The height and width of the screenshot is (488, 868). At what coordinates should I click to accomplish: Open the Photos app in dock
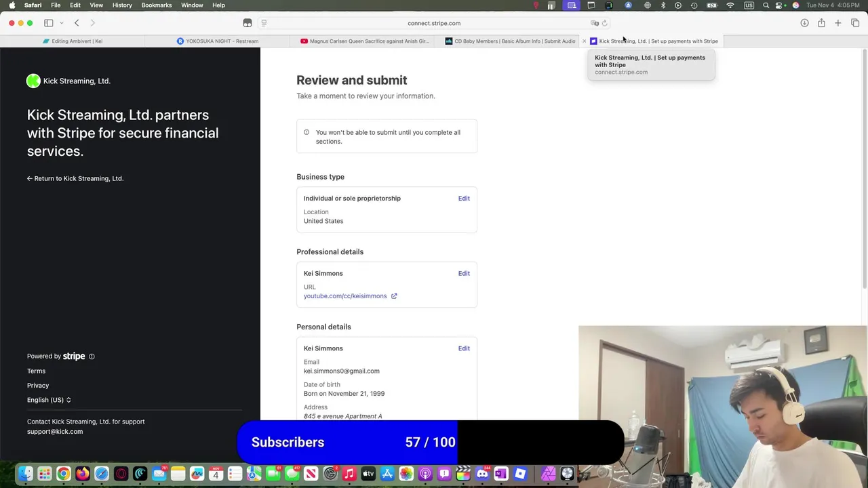[406, 474]
